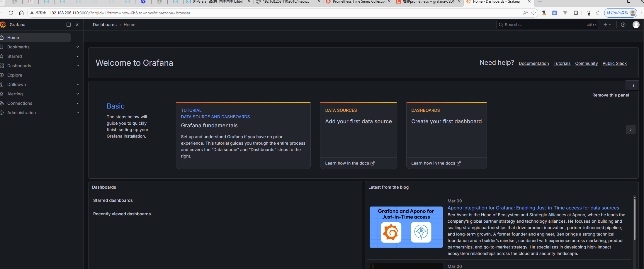Open the Grafana user profile avatar

636,25
